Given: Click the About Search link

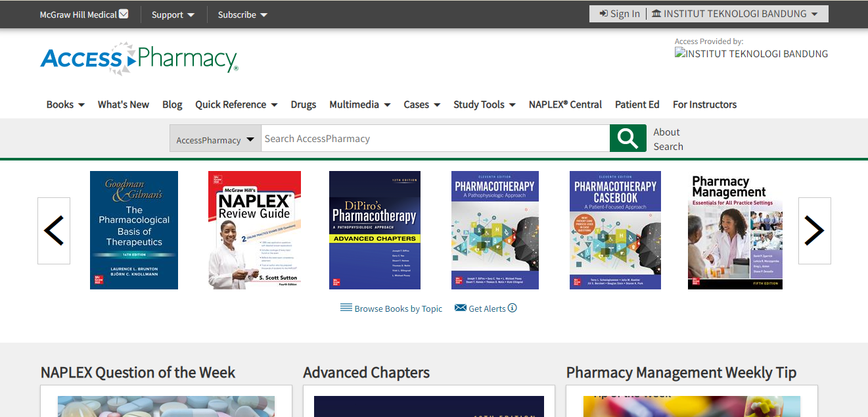Looking at the screenshot, I should pos(668,139).
